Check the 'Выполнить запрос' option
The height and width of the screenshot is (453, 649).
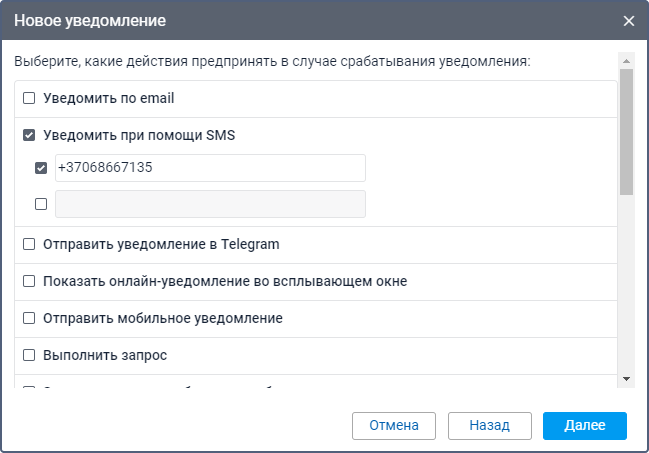click(x=29, y=355)
